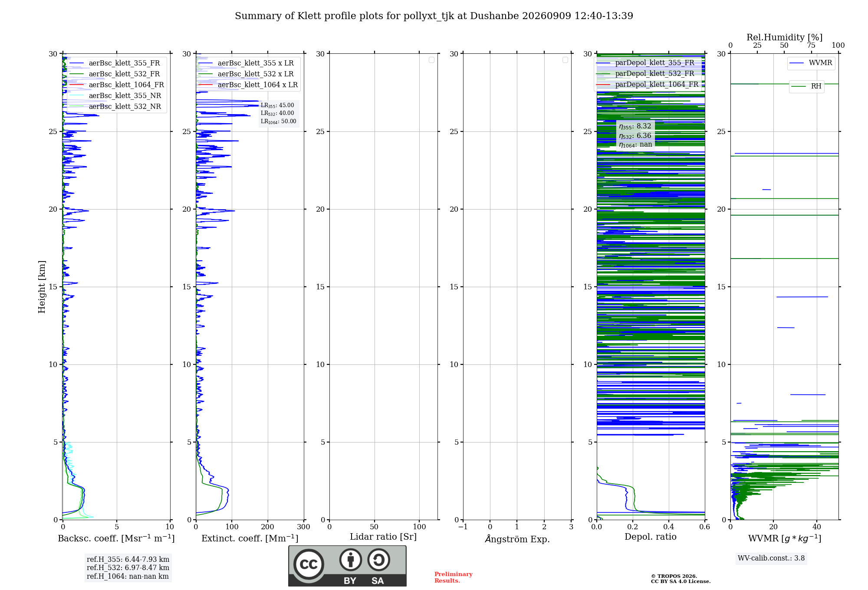868x590 pixels.
Task: Click legend entry aerBsc_klett_355 x LR
Action: point(256,63)
